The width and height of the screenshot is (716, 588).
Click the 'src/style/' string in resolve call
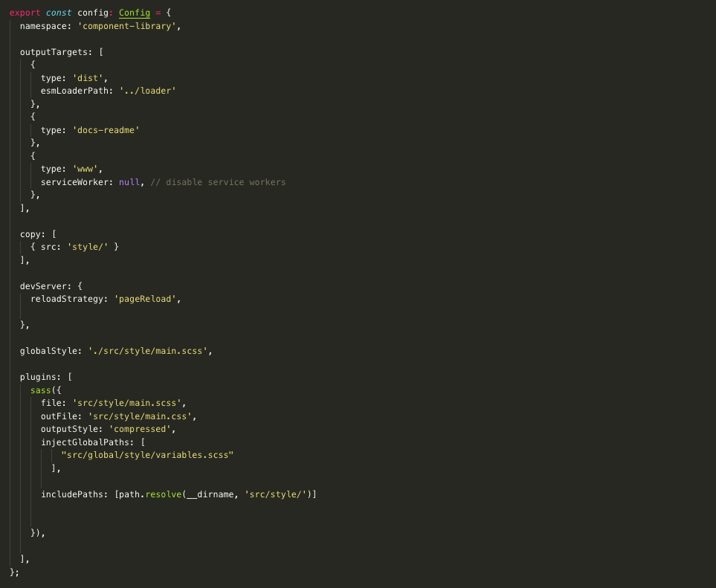(275, 494)
